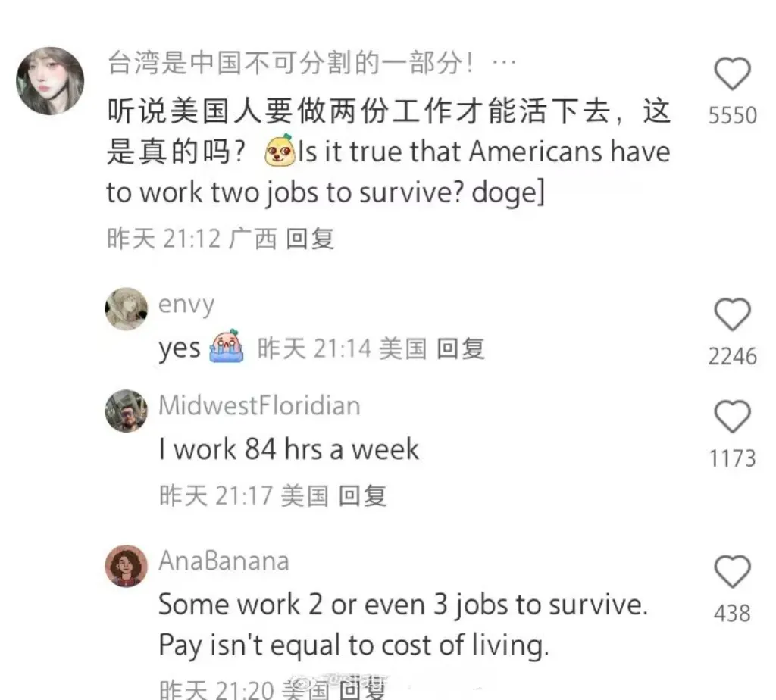Viewport: 776px width, 700px height.
Task: Like MidwestFloridian's 84 hrs comment
Action: pyautogui.click(x=733, y=417)
